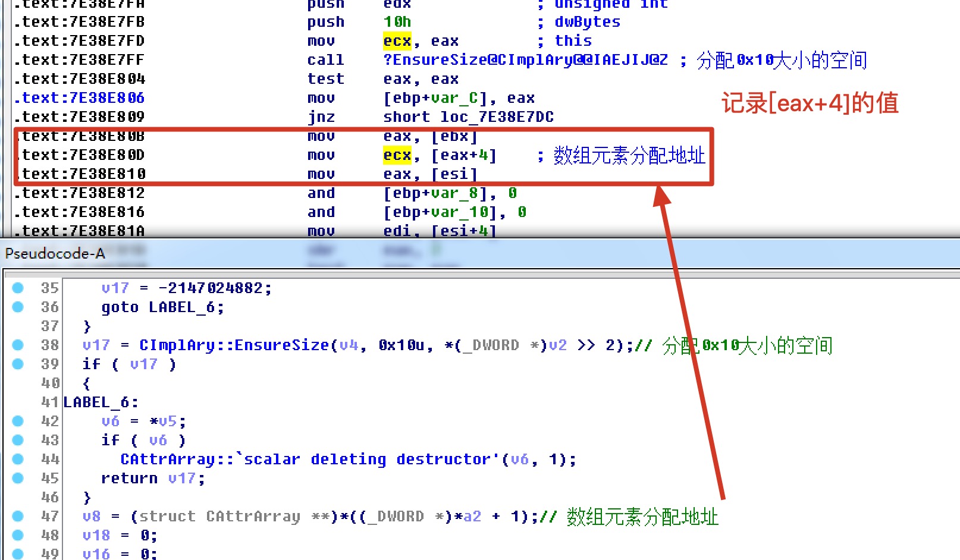Toggle breakpoint dot on pseudocode line 45
960x560 pixels.
point(18,478)
